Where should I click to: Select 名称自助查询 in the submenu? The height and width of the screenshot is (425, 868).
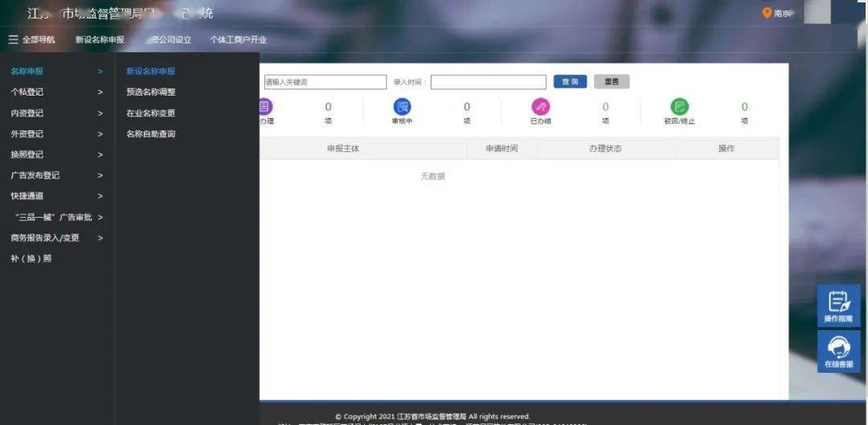(x=150, y=134)
